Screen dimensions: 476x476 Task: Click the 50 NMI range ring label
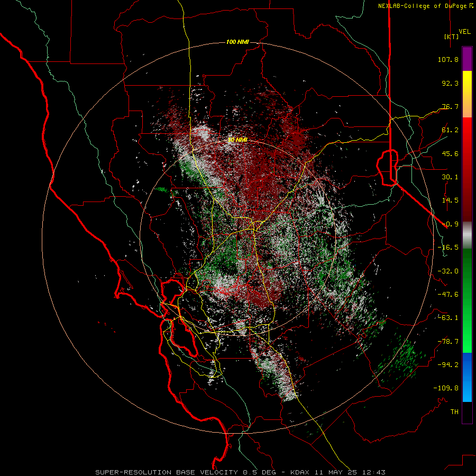[237, 140]
